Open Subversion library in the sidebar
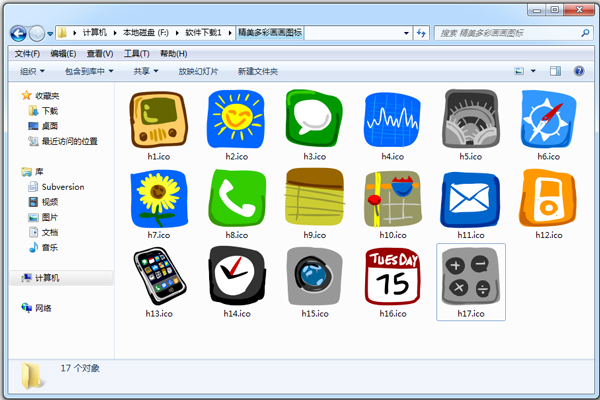 click(62, 187)
